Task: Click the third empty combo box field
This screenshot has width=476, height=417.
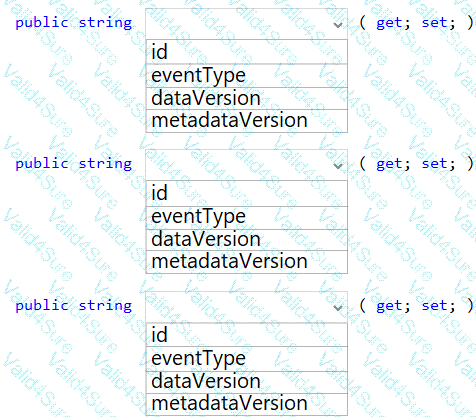Action: tap(247, 307)
